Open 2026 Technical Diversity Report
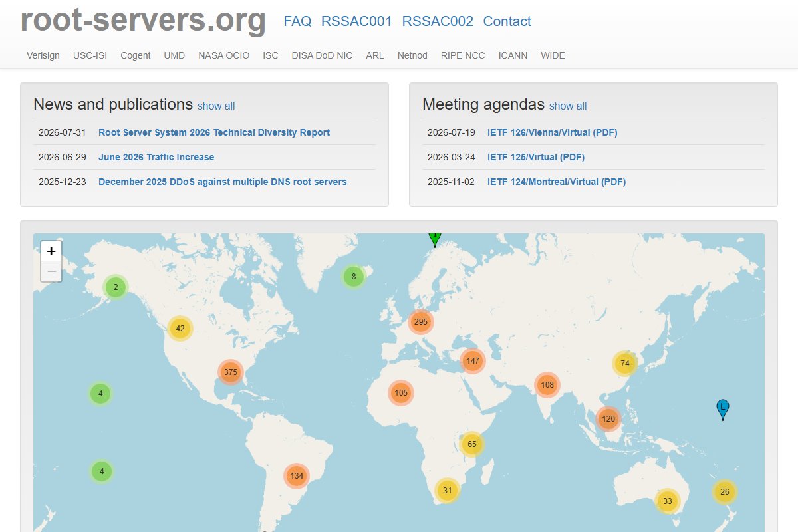The image size is (798, 532). coord(214,132)
